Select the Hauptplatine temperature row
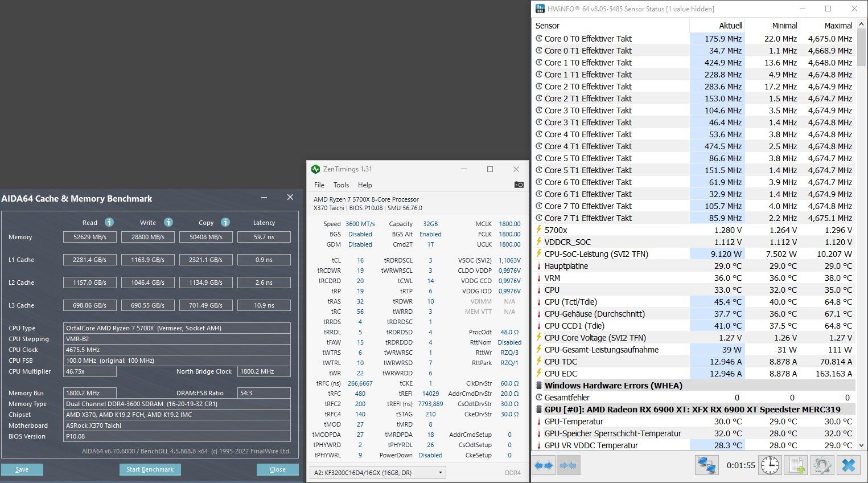The height and width of the screenshot is (483, 868). [x=694, y=266]
